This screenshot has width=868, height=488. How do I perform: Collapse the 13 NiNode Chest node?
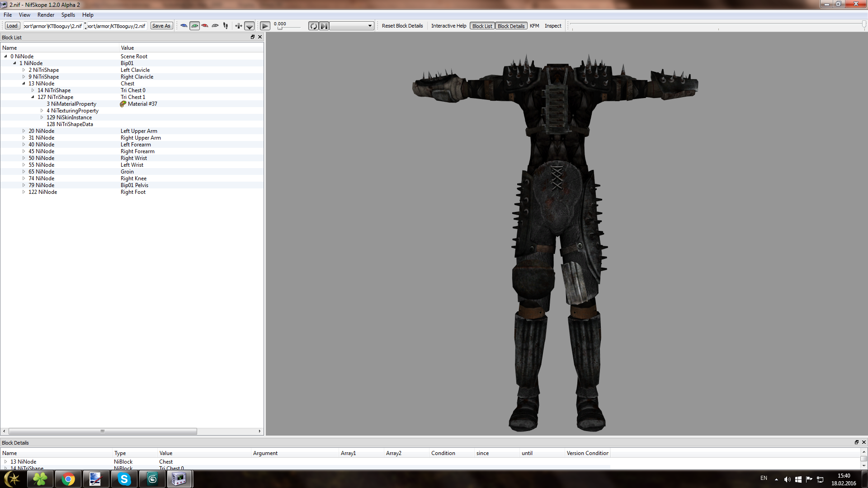24,84
